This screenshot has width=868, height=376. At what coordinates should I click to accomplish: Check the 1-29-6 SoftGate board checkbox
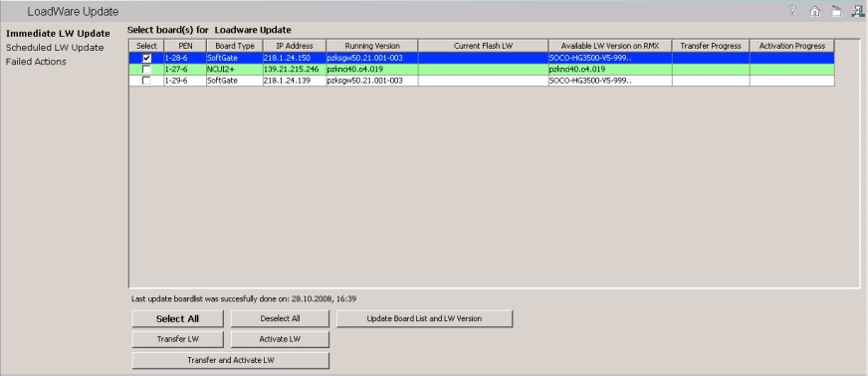pyautogui.click(x=146, y=81)
